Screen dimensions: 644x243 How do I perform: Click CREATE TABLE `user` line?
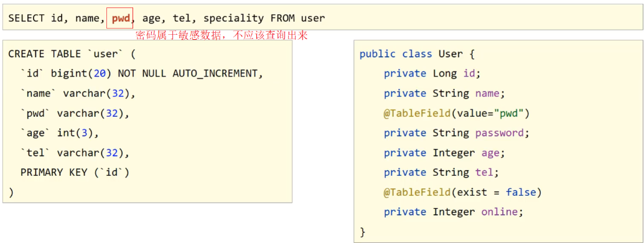coord(72,54)
